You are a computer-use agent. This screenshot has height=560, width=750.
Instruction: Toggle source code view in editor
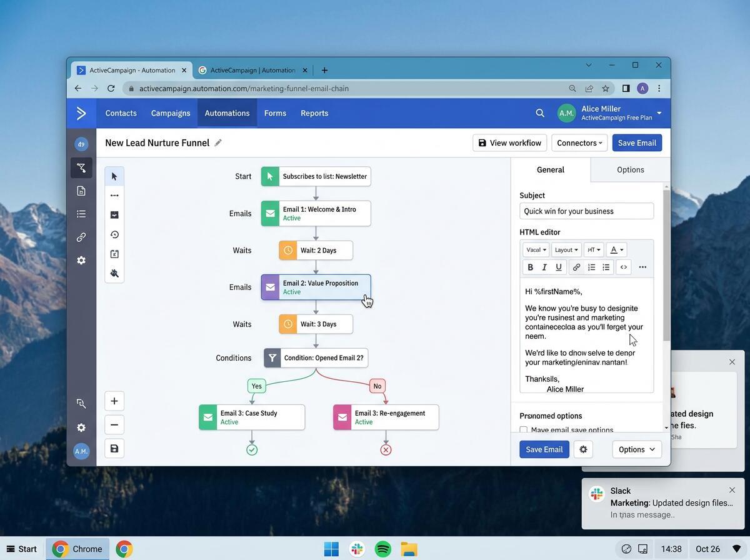coord(623,267)
